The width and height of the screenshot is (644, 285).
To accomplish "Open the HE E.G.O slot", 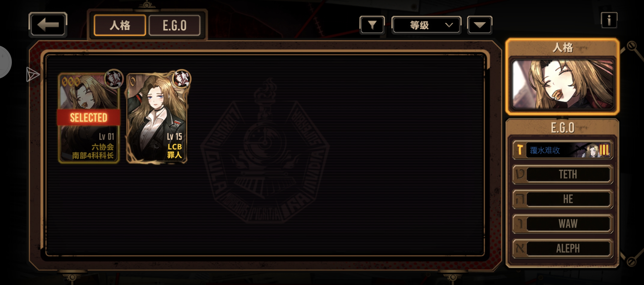I will pos(562,199).
